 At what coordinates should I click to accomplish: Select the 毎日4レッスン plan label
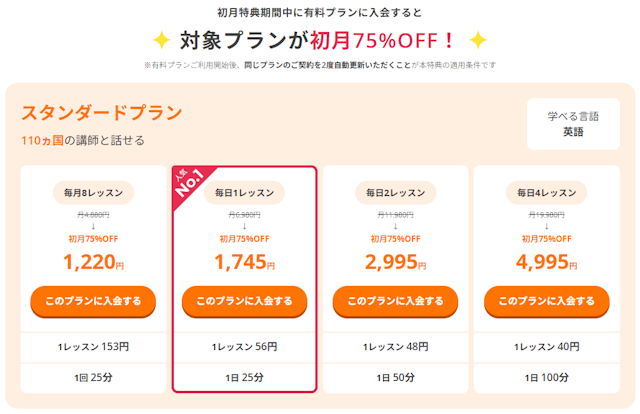[x=546, y=192]
